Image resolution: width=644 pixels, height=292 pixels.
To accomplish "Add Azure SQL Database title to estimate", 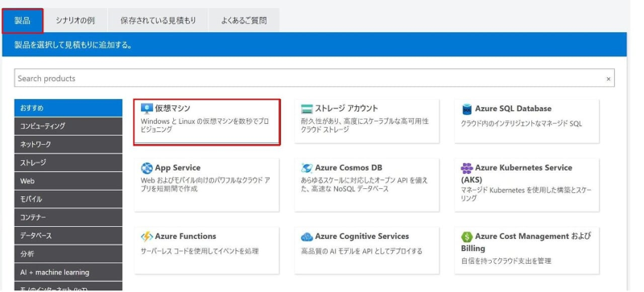I will pos(514,109).
